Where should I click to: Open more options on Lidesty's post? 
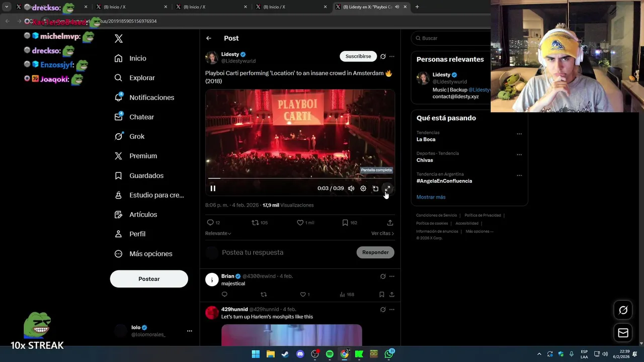coord(392,56)
